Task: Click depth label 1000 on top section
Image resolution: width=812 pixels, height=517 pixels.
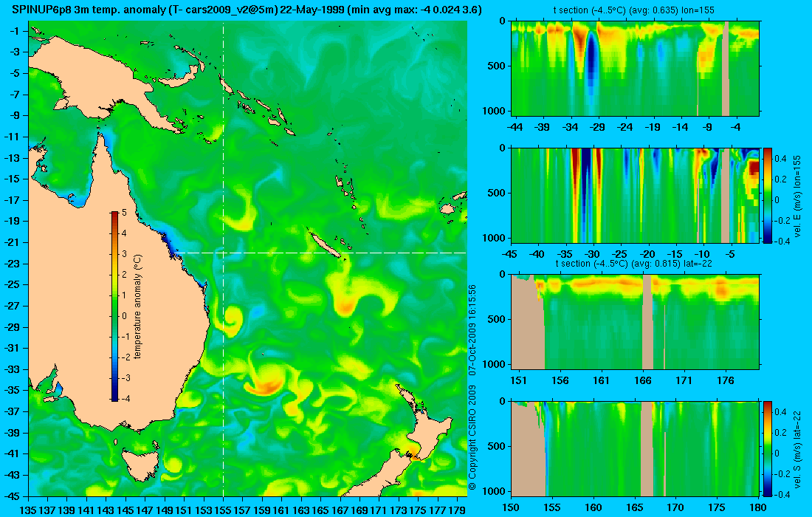Action: click(x=494, y=111)
